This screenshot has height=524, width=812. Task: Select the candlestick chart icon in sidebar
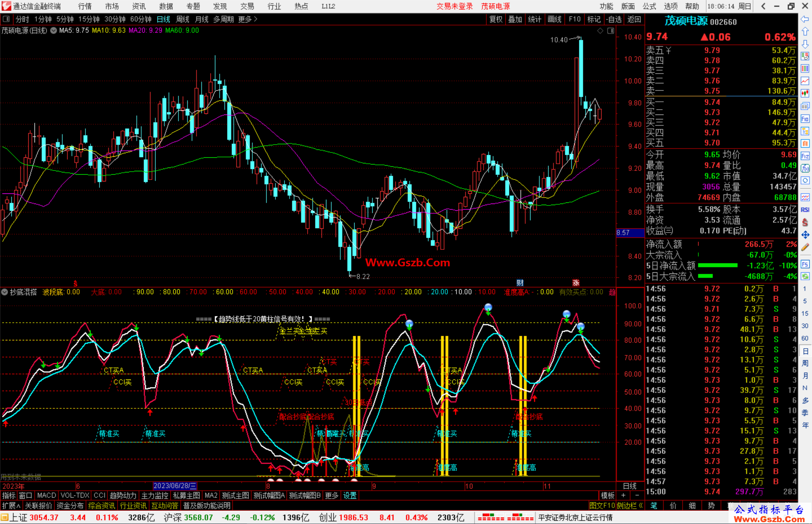click(x=805, y=94)
